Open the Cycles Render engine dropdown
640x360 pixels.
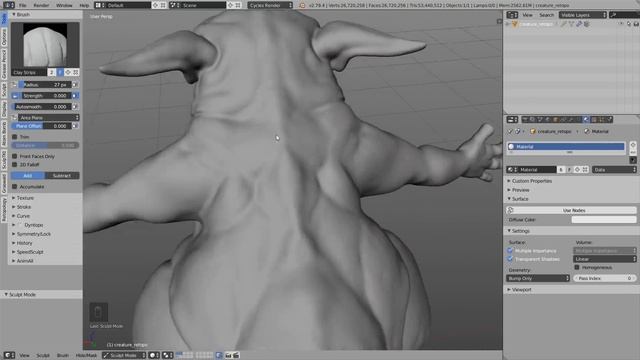tap(270, 5)
